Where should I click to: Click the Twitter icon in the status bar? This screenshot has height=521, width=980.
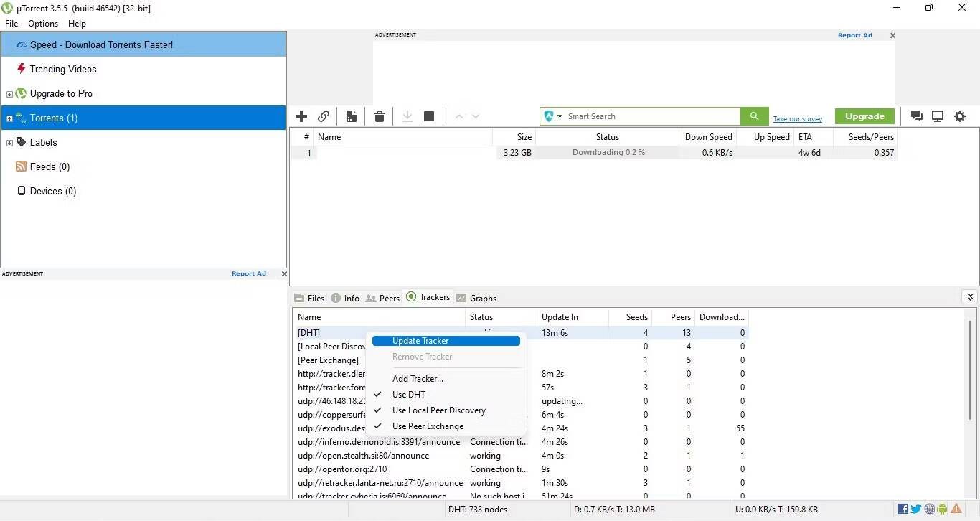click(x=915, y=508)
